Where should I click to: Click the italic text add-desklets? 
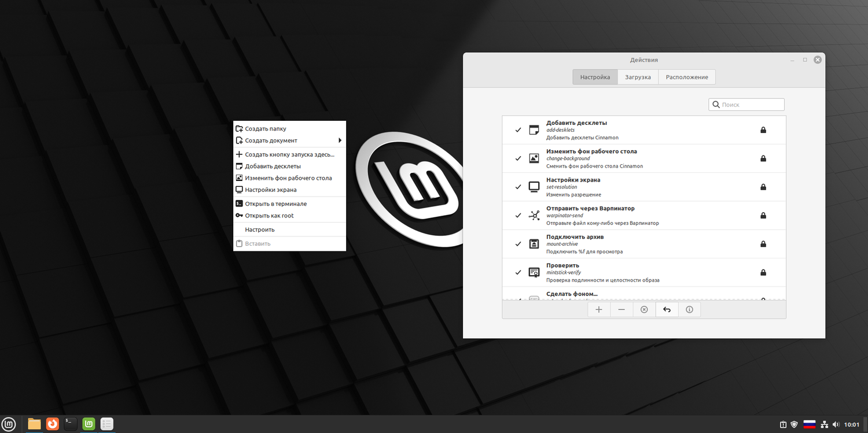(x=562, y=130)
